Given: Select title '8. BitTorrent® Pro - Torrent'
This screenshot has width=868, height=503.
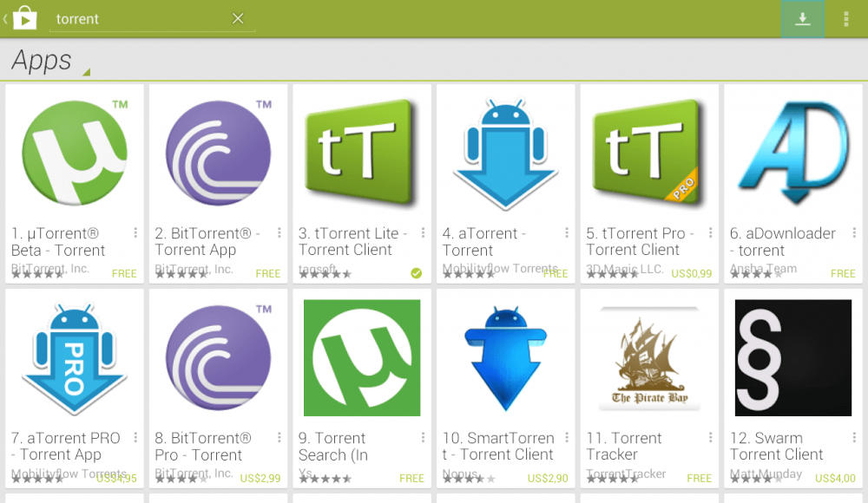Looking at the screenshot, I should [x=202, y=447].
